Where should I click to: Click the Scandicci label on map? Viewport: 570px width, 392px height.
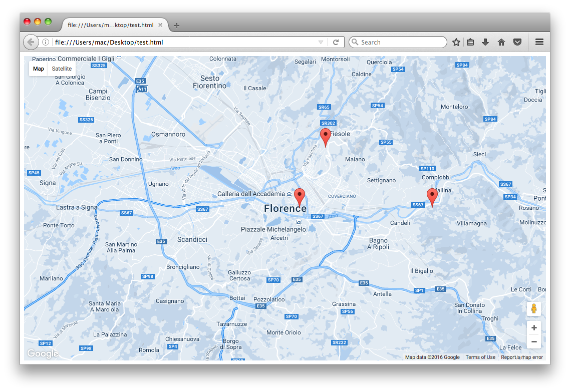pyautogui.click(x=192, y=239)
